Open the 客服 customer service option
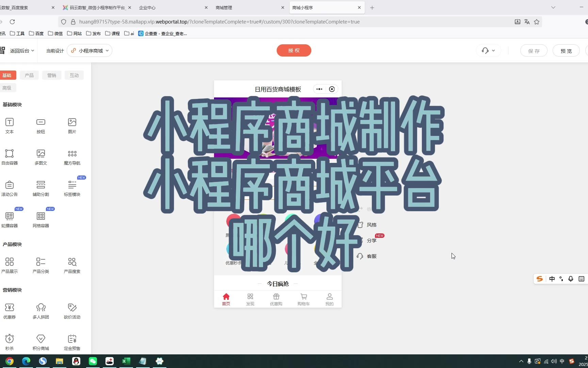The image size is (588, 368). [x=367, y=256]
